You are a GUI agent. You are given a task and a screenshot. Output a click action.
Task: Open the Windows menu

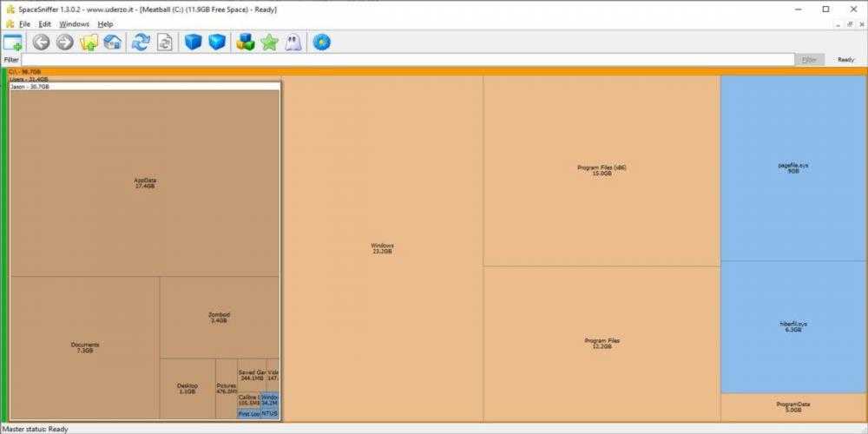(x=74, y=23)
